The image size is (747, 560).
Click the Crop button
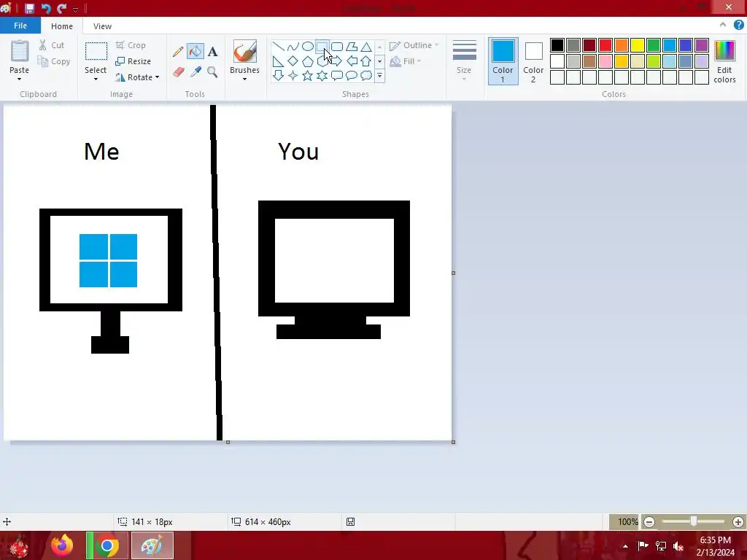131,45
